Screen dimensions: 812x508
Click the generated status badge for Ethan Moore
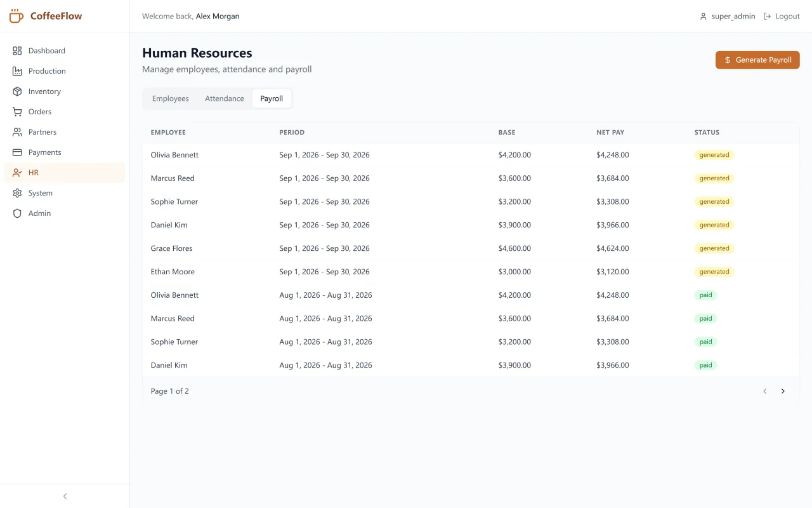[714, 272]
